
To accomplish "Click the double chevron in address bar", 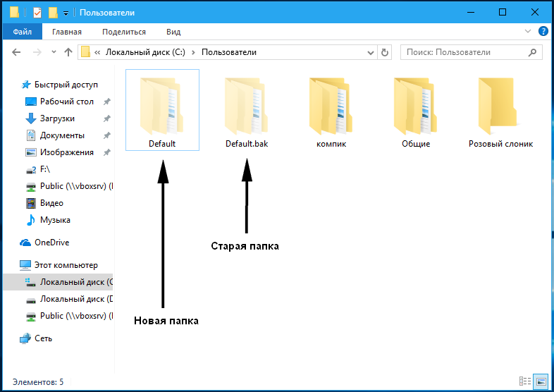I will tap(97, 52).
